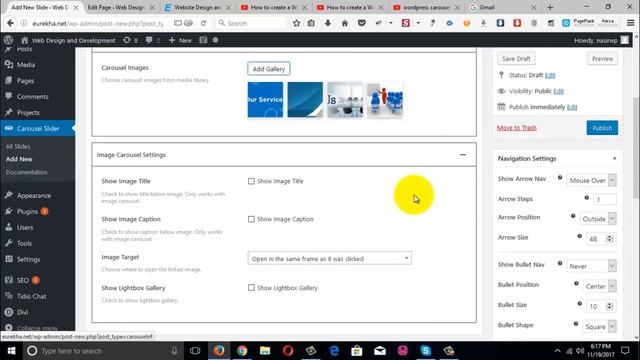Screen dimensions: 640x360
Task: Click Type here to search box
Action: coord(102,351)
